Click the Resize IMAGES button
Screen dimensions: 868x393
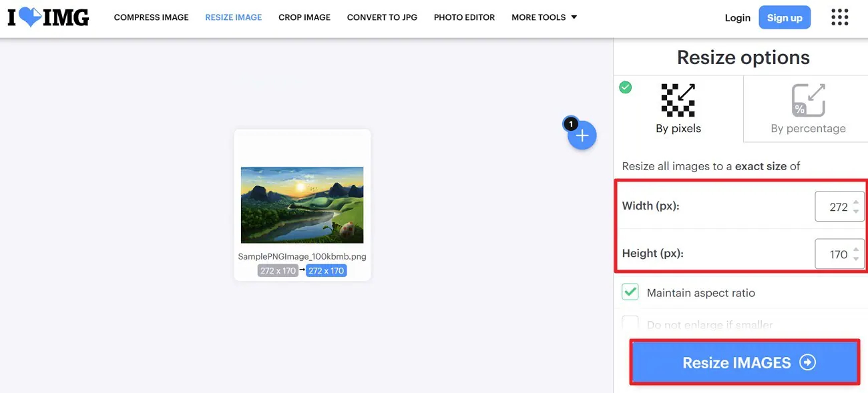click(744, 362)
